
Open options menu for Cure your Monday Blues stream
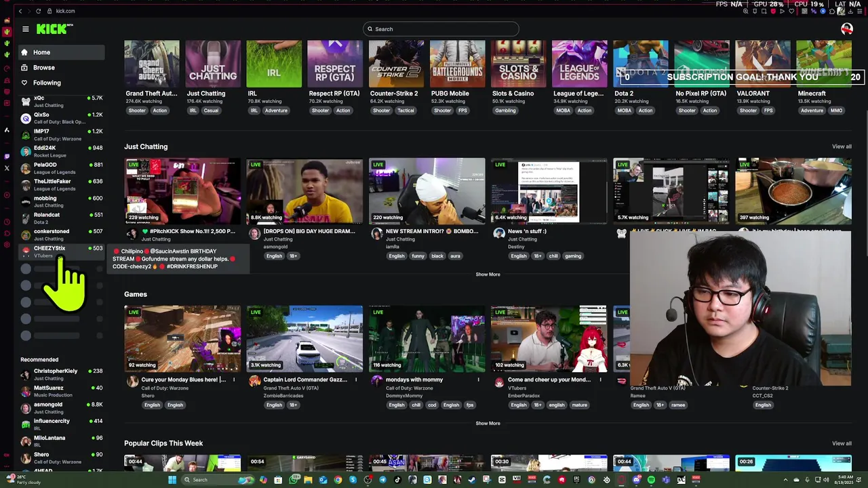pos(235,380)
